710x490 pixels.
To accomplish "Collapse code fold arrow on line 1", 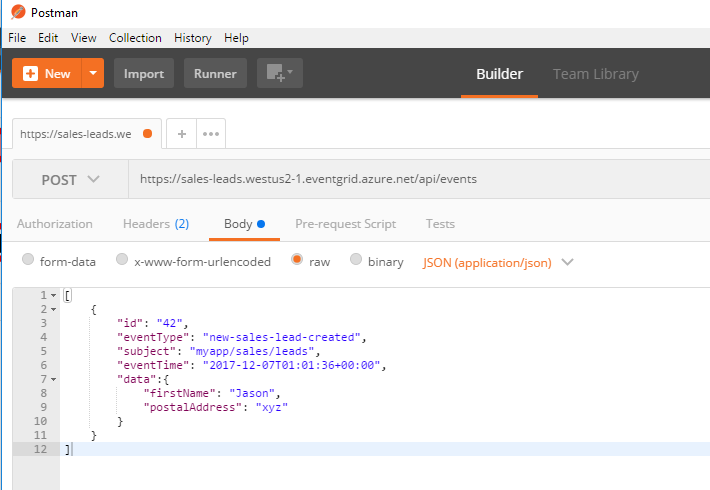I will tap(53, 295).
